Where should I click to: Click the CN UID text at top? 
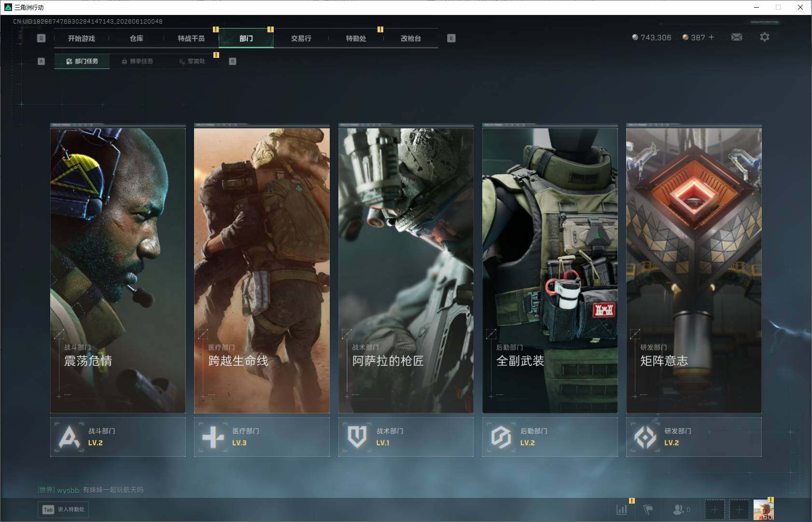[88, 22]
